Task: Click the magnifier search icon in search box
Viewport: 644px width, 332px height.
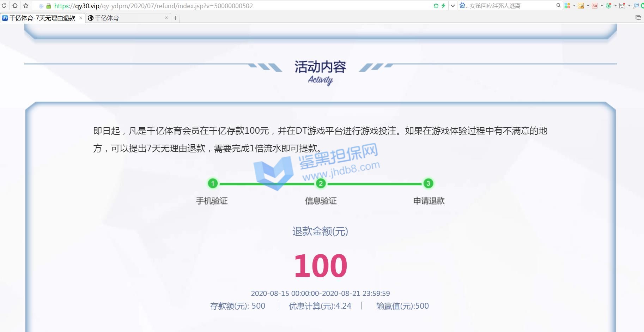Action: tap(558, 6)
